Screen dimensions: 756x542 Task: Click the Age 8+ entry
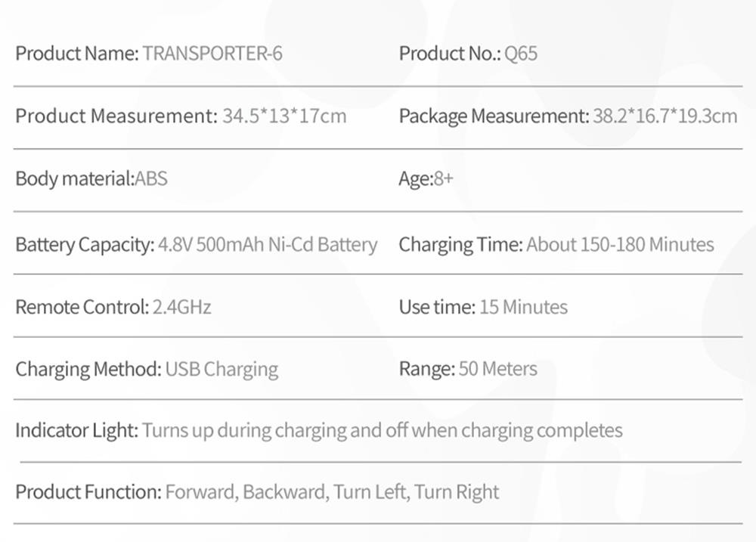point(426,179)
